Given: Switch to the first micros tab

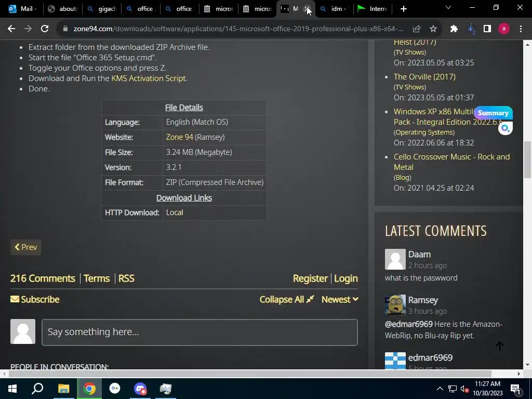Looking at the screenshot, I should pos(218,9).
